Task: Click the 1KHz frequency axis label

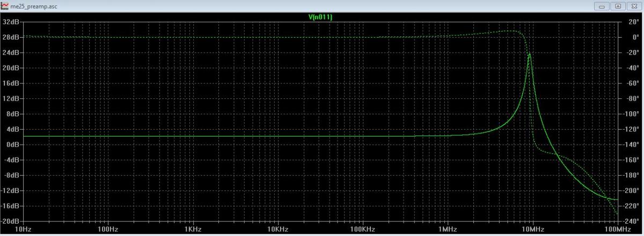Action: tap(193, 230)
